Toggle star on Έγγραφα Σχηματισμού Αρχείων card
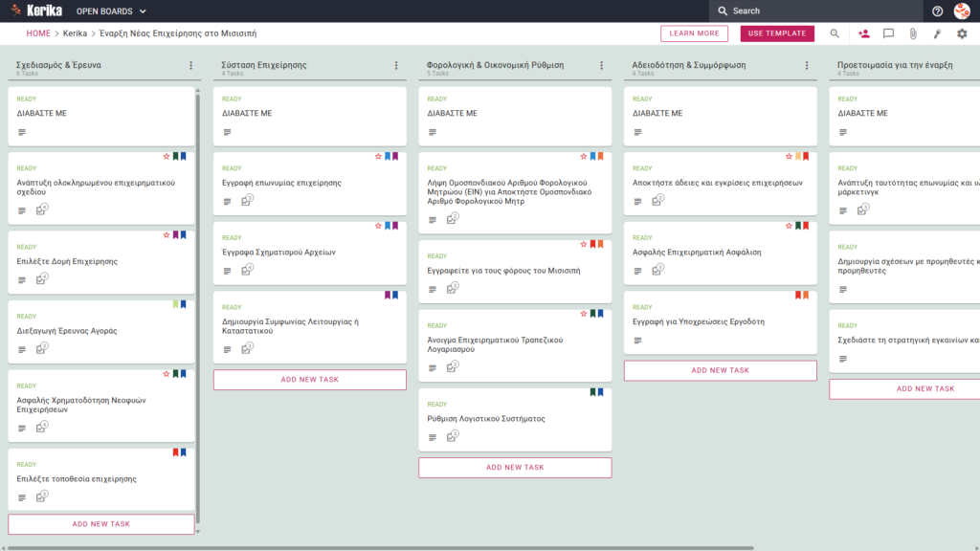 [x=378, y=226]
